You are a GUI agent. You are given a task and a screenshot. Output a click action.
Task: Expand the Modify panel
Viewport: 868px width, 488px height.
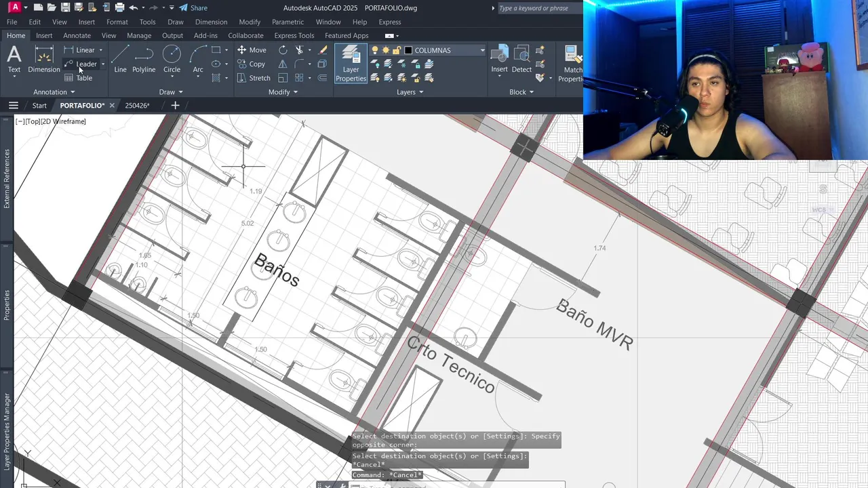pos(283,92)
